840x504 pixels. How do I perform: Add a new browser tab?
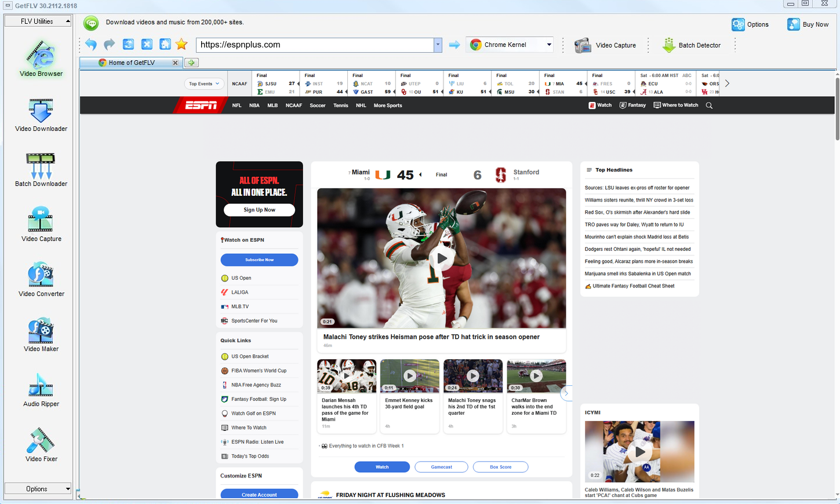(191, 63)
